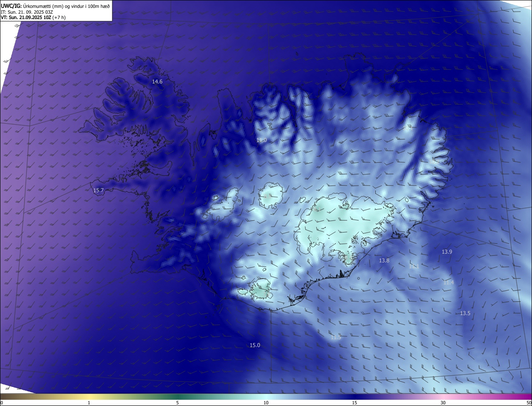
Task: Click the 13.8 value label off the southeast coast
Action: coord(384,261)
